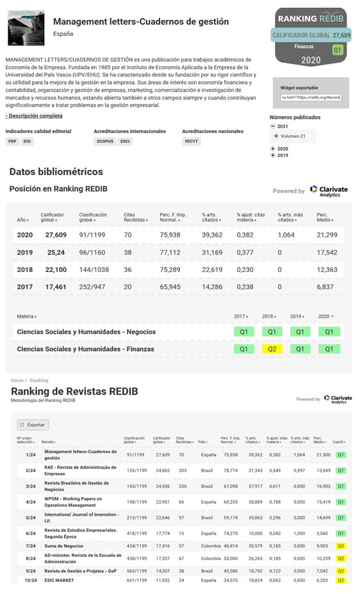This screenshot has width=364, height=594.
Task: Sort position table by Citas Recibidas
Action: pos(135,217)
